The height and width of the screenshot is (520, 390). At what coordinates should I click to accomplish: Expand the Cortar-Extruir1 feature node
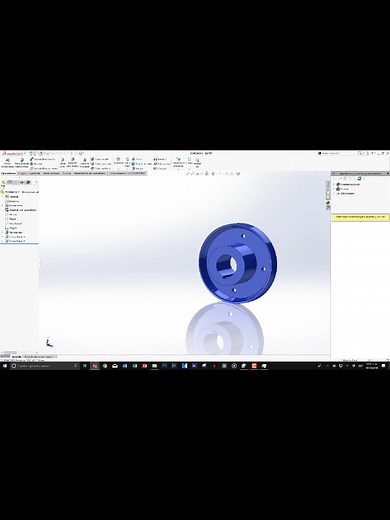pyautogui.click(x=2, y=237)
